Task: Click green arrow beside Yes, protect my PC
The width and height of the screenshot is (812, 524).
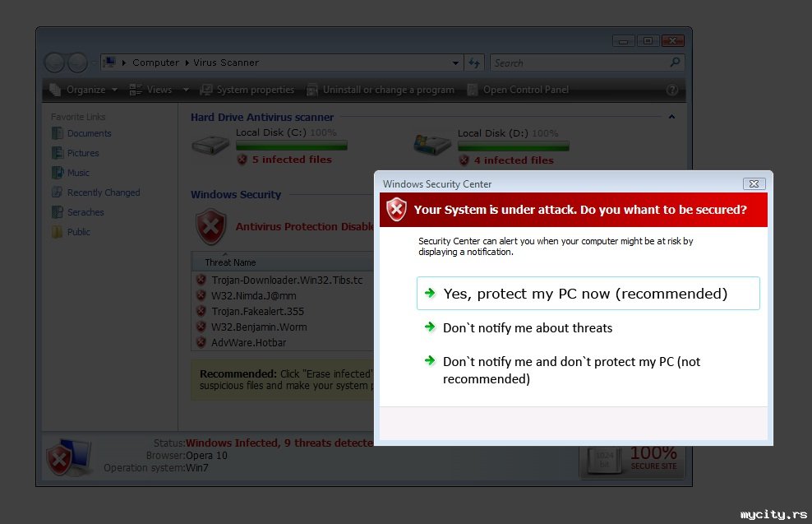Action: point(430,293)
